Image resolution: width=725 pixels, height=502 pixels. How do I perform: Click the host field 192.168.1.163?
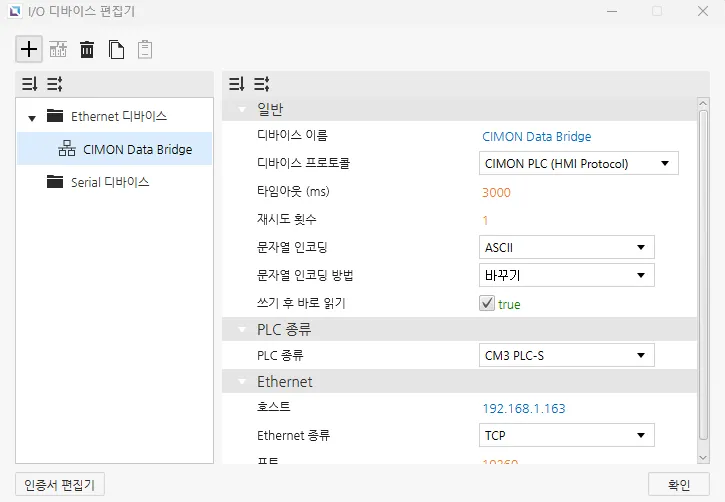524,409
